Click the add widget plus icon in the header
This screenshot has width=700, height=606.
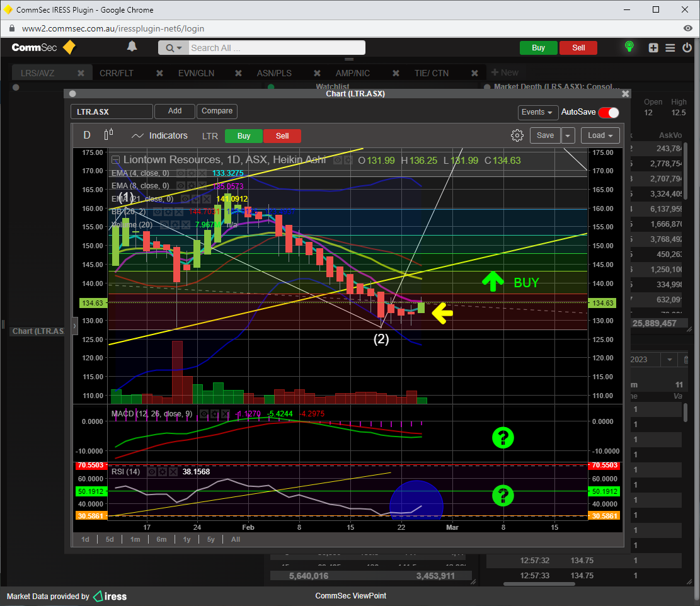[x=653, y=48]
